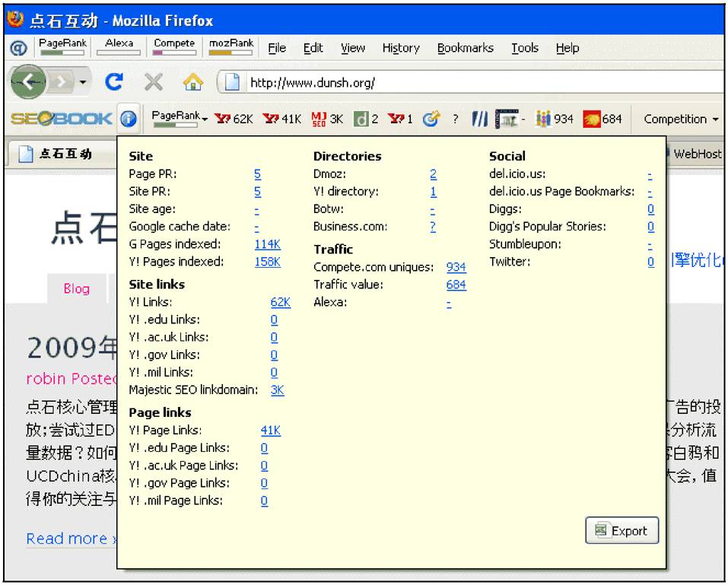Click the Compete people icon showing 934
Viewport: 728px width, 585px height.
tap(542, 119)
